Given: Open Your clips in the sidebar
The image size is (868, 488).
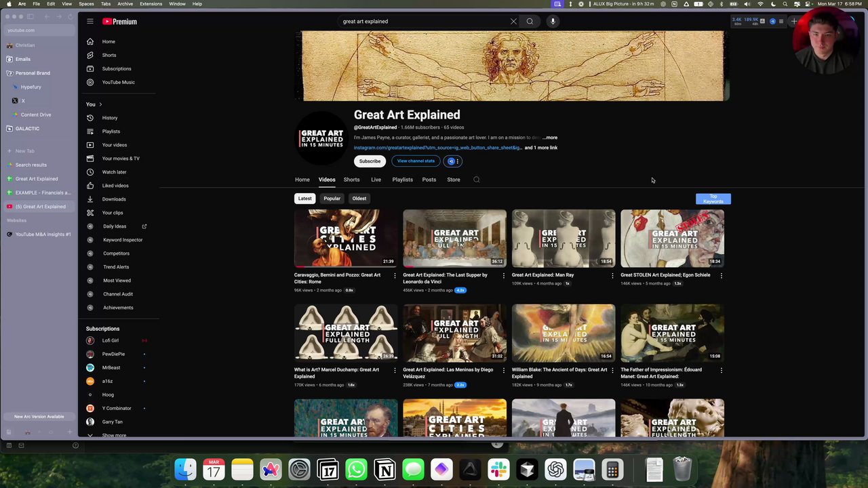Looking at the screenshot, I should point(113,213).
